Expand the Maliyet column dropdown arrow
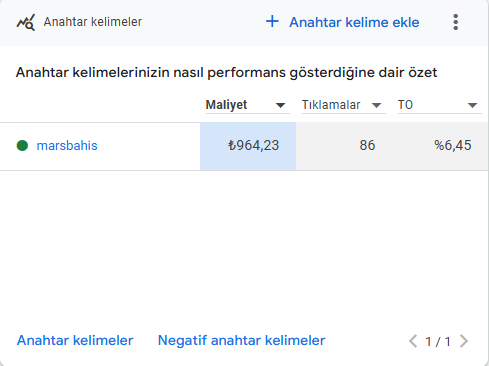Image resolution: width=489 pixels, height=366 pixels. 281,105
